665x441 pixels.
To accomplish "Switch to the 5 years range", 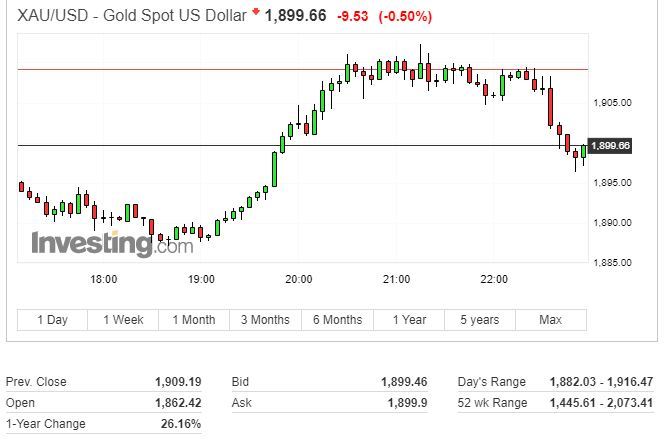I will 480,320.
